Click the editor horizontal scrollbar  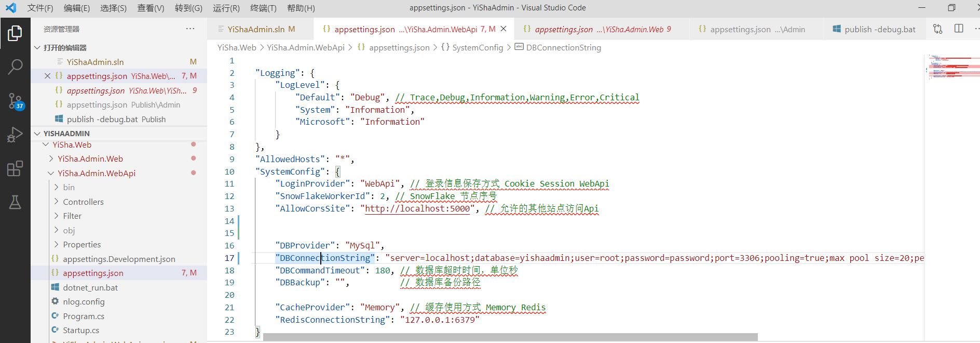click(x=510, y=337)
